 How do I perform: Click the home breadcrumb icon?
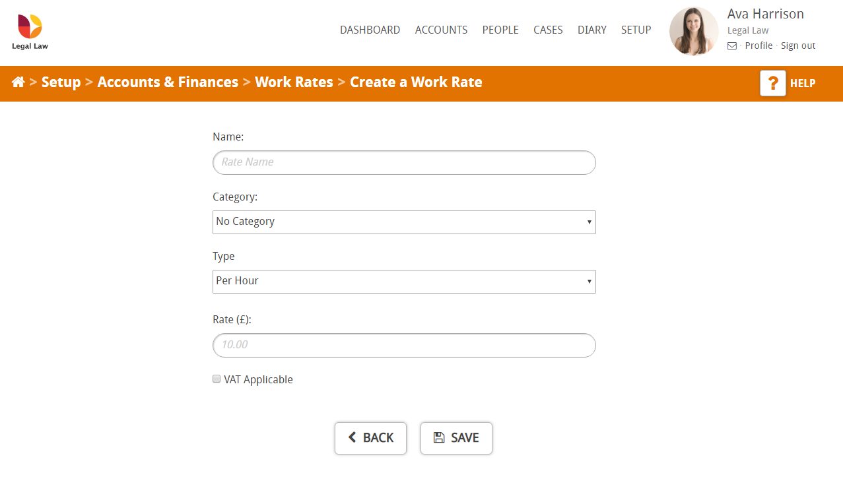coord(18,82)
